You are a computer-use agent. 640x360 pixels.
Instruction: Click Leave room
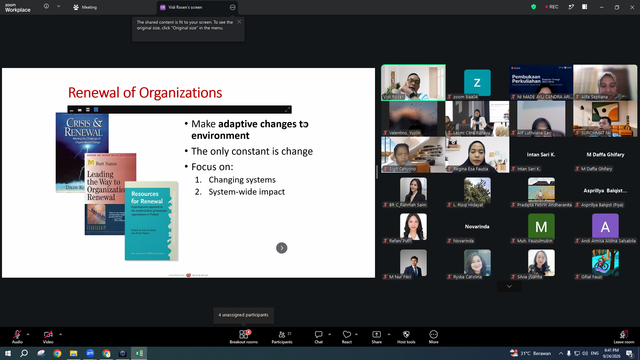click(624, 337)
